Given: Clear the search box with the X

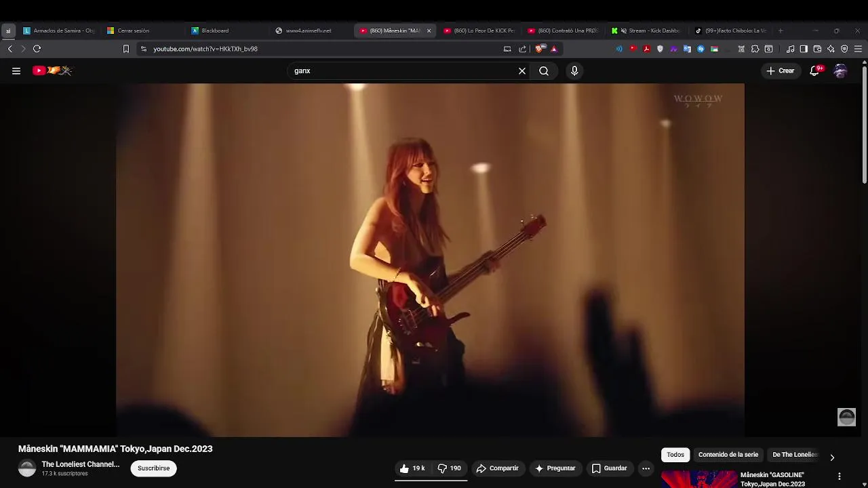Looking at the screenshot, I should point(522,70).
